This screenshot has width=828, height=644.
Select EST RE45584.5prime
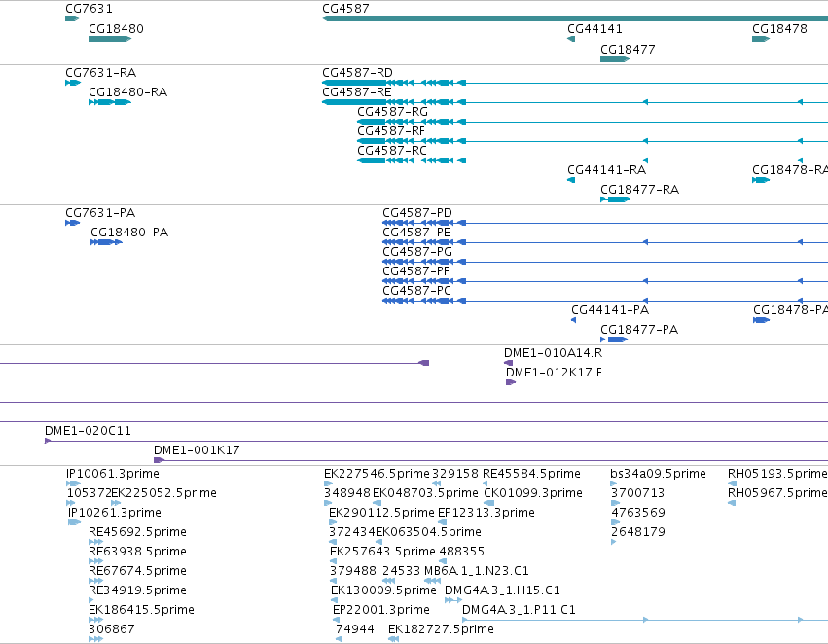click(532, 474)
